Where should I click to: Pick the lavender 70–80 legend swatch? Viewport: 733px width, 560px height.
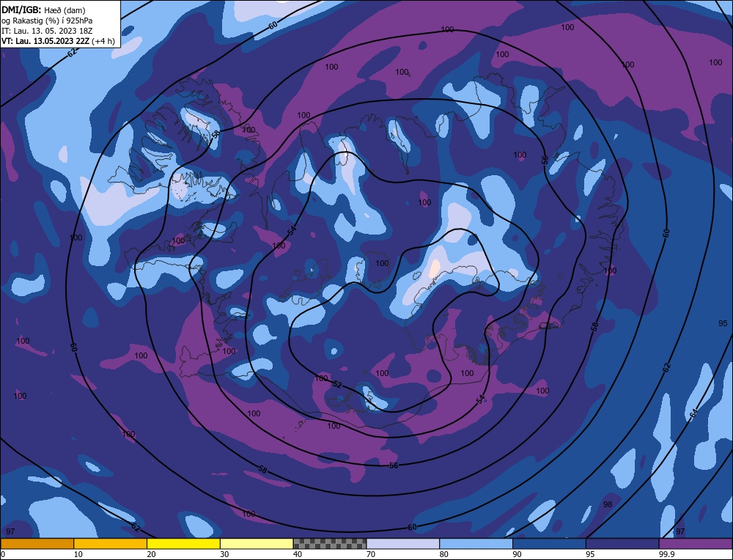(x=403, y=544)
